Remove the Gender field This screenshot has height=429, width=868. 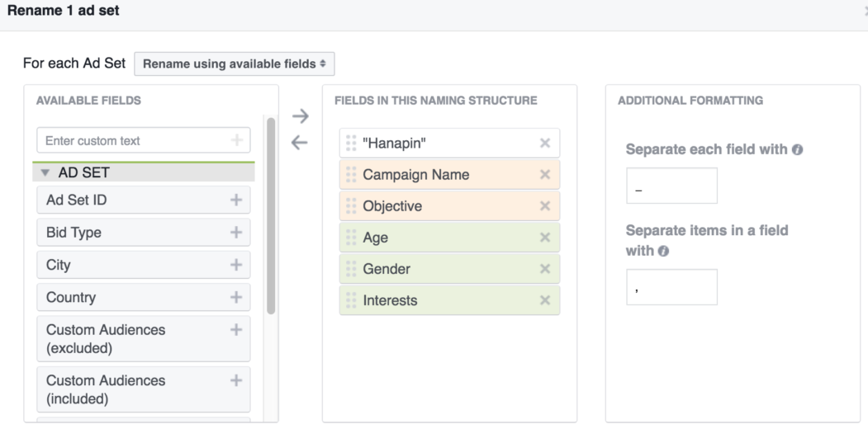545,269
